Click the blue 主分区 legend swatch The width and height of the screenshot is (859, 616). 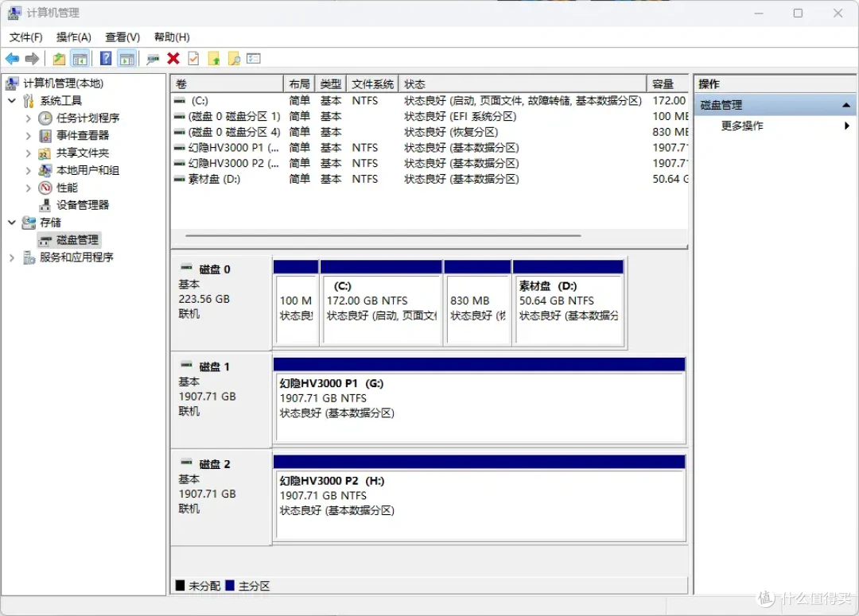click(230, 586)
